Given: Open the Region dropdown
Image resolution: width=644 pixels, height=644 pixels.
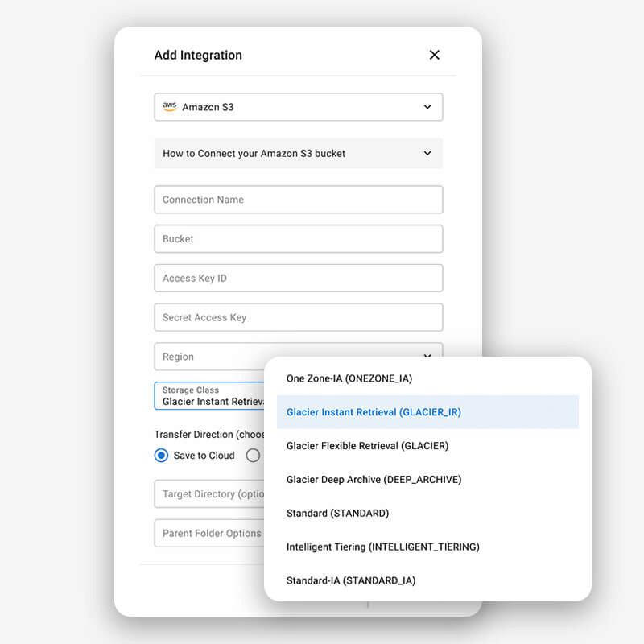Looking at the screenshot, I should pyautogui.click(x=209, y=357).
